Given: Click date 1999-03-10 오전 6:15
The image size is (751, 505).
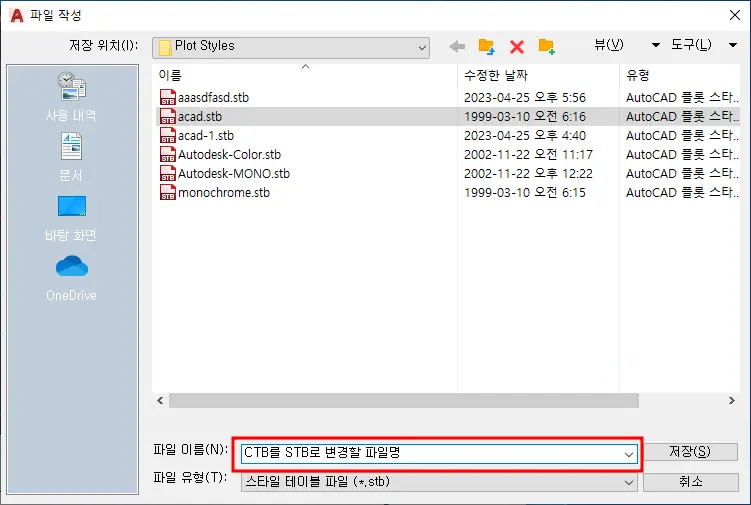Looking at the screenshot, I should (x=524, y=193).
